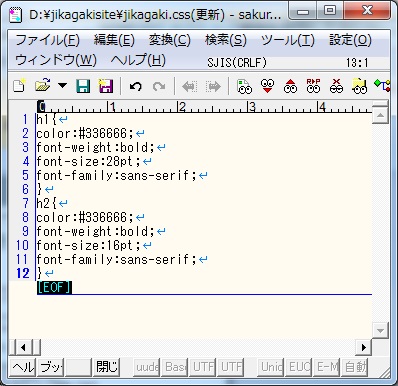
Task: Click the horizontal scrollbar thumb
Action: [36, 348]
